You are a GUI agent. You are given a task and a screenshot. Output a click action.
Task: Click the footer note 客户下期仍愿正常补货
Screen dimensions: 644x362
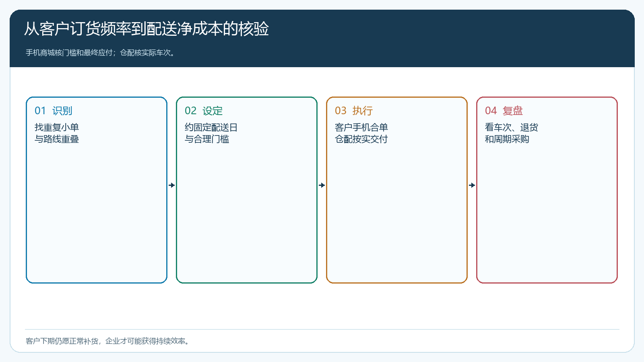(x=108, y=341)
